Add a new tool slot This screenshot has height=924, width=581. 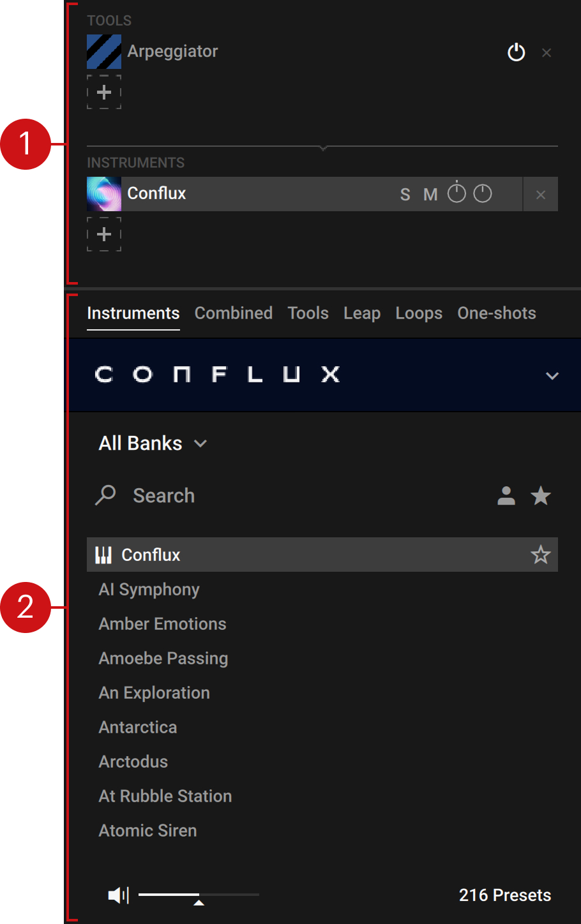point(104,93)
